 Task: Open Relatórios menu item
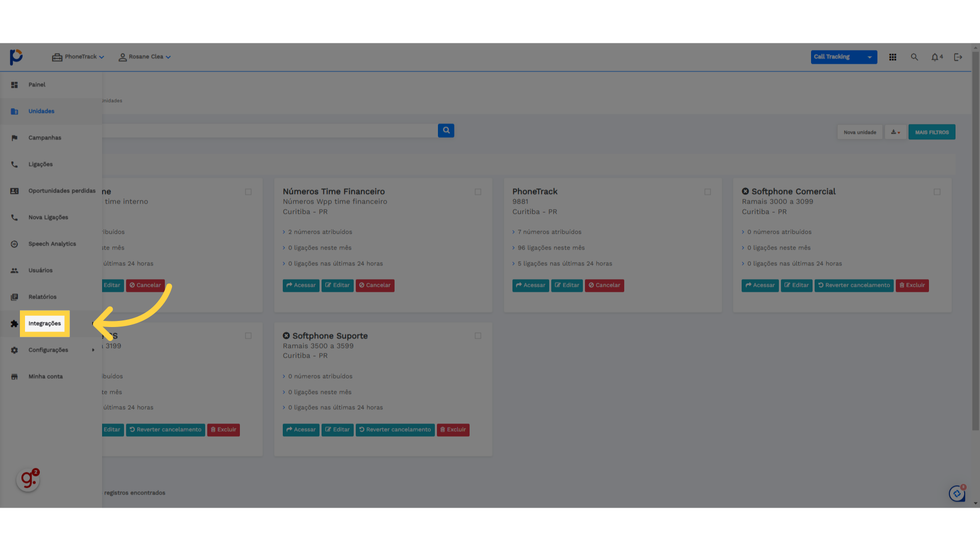point(42,297)
